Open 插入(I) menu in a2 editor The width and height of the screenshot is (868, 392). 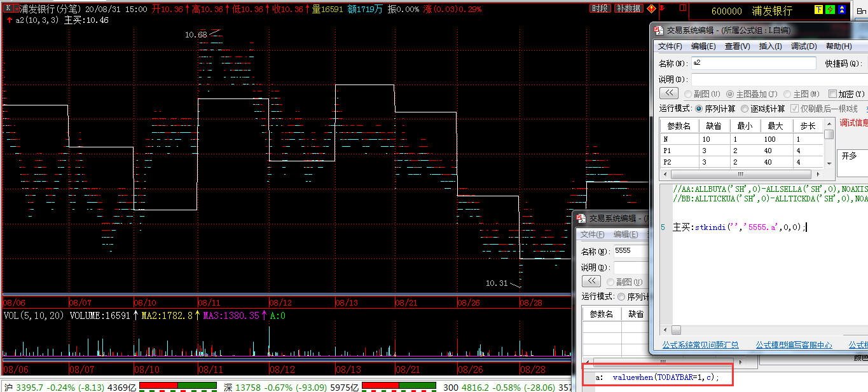pos(771,46)
